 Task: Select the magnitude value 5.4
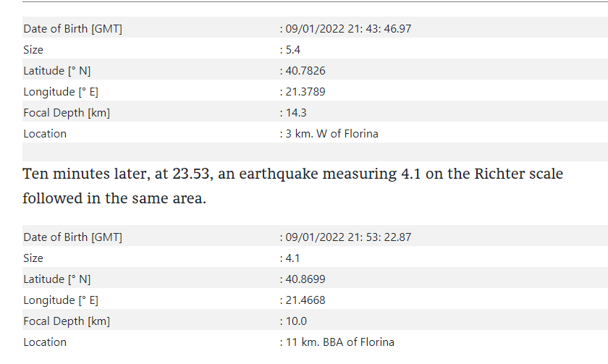tap(291, 50)
